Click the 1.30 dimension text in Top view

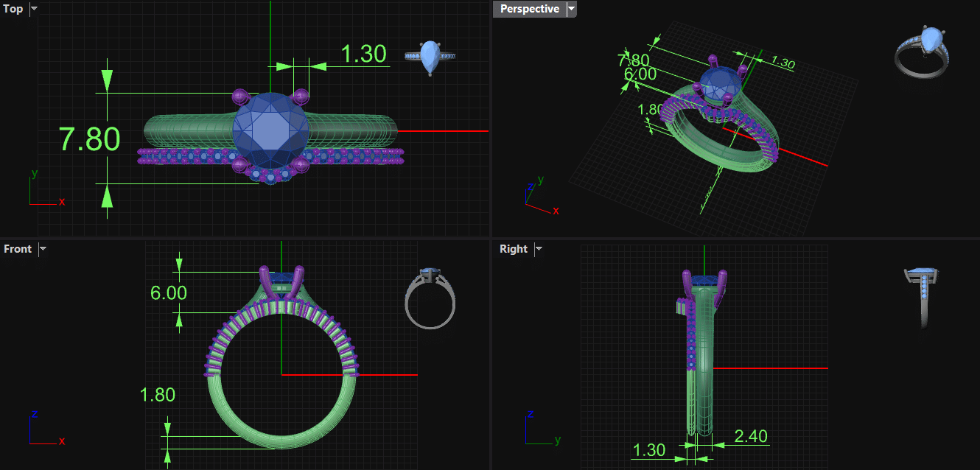363,54
